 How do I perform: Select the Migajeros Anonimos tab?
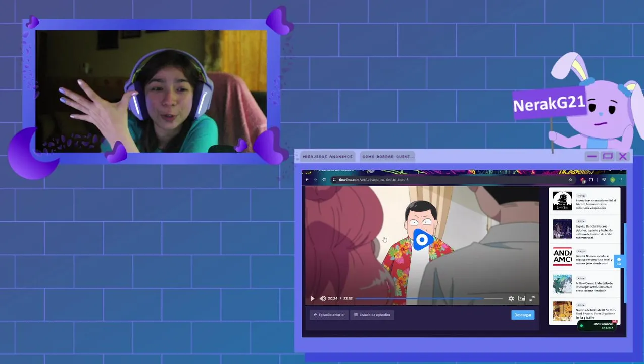327,157
